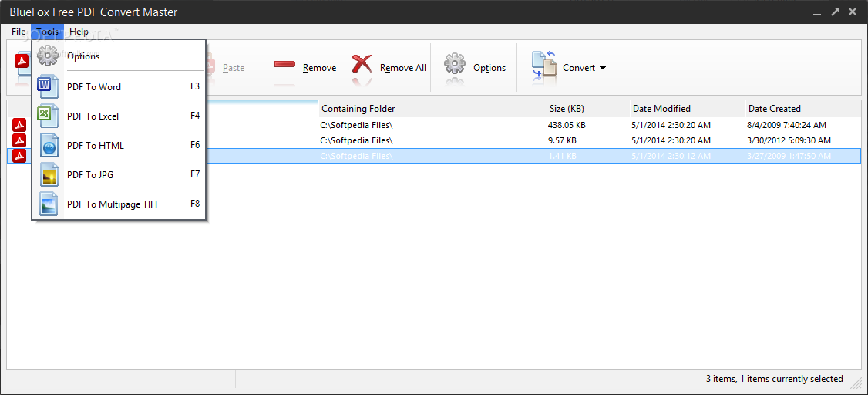Open the File menu
This screenshot has height=395, width=868.
(x=19, y=32)
